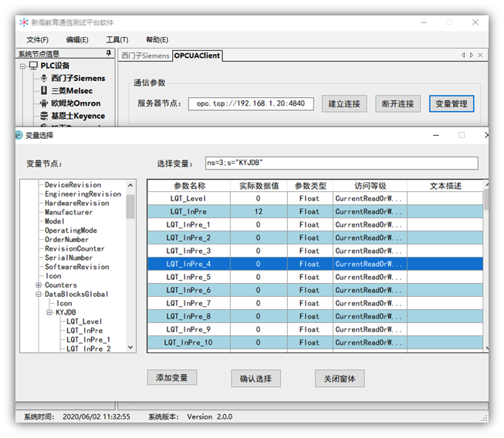Close the active document tab with X
Image resolution: width=504 pixels, height=438 pixels.
[480, 56]
